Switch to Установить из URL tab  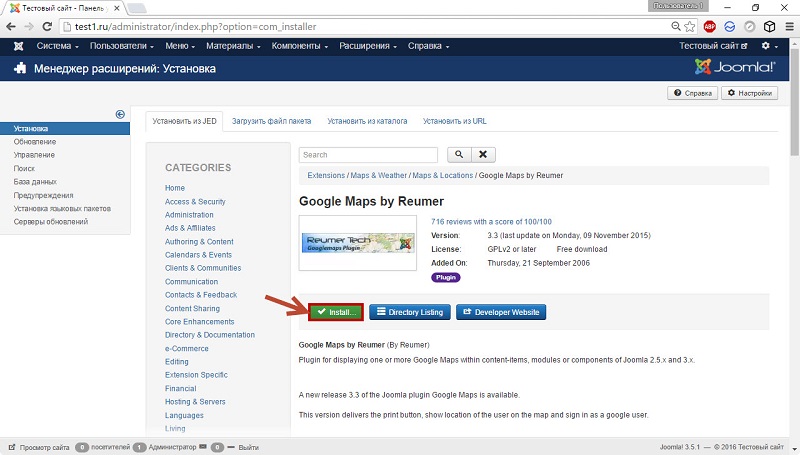(455, 121)
